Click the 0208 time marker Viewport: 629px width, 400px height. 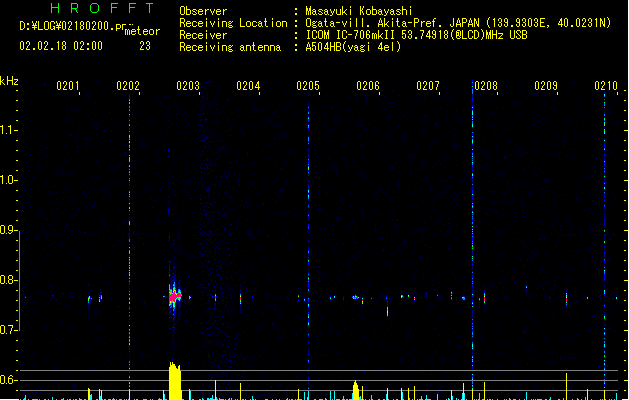486,86
